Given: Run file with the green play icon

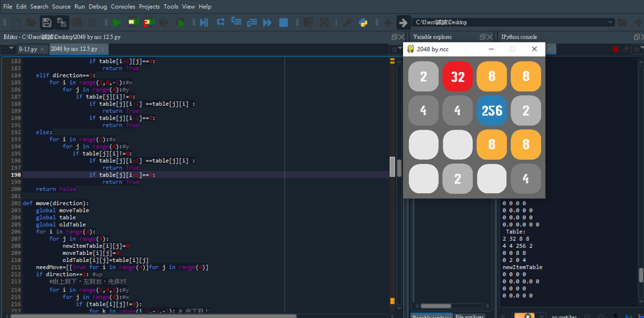Looking at the screenshot, I should coord(117,22).
